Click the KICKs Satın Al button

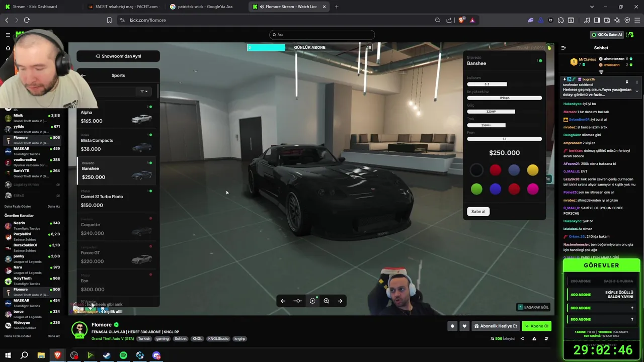pyautogui.click(x=607, y=35)
